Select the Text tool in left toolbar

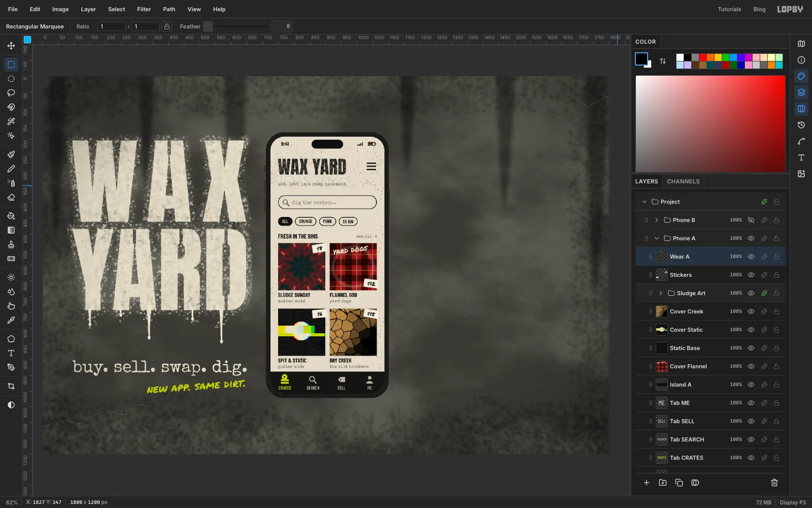11,353
